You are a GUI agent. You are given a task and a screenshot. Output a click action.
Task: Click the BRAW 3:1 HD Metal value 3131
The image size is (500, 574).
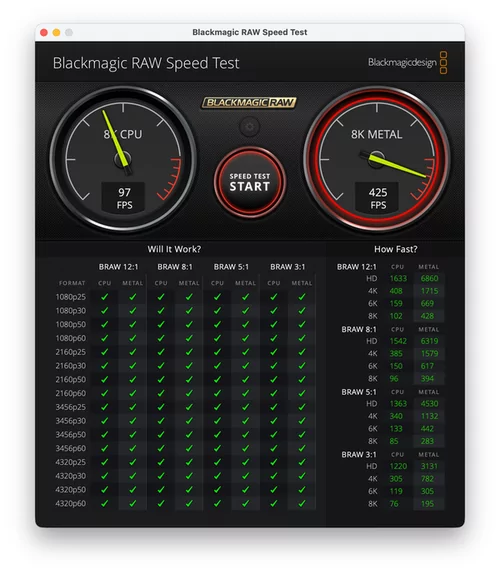tap(429, 466)
